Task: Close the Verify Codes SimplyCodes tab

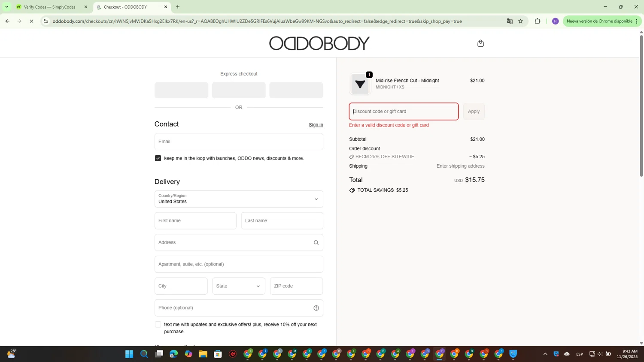Action: click(86, 7)
